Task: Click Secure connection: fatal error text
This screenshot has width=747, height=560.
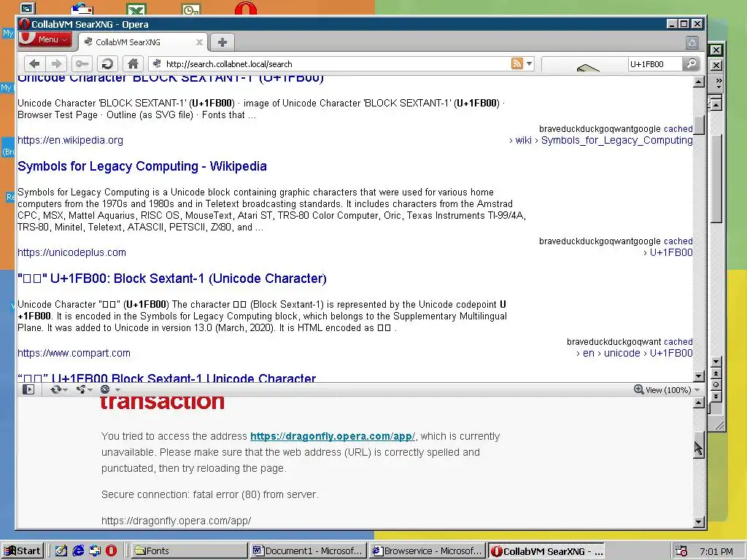Action: click(x=210, y=494)
